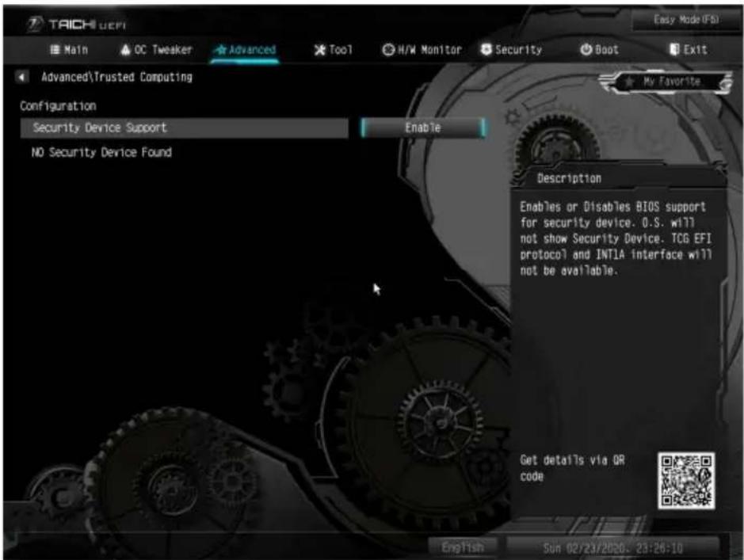Viewport: 744px width, 560px height.
Task: Switch to OC Tweaker tab
Action: [x=156, y=50]
